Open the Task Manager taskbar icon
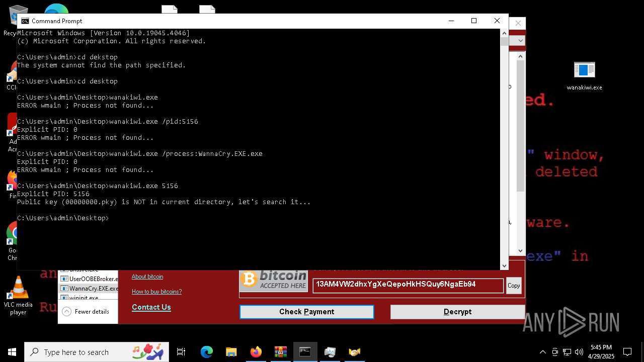The height and width of the screenshot is (362, 644). coord(330,352)
